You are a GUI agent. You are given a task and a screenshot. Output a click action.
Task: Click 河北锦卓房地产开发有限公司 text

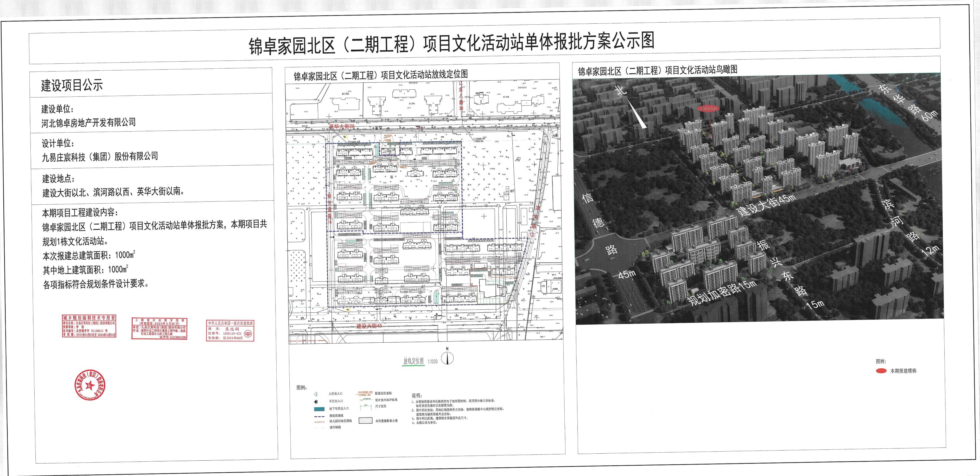pyautogui.click(x=89, y=122)
